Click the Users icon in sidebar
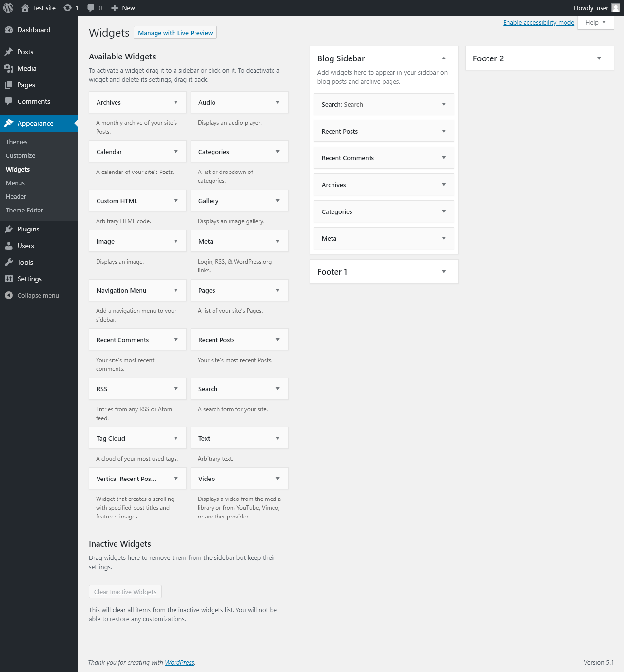The height and width of the screenshot is (672, 624). (9, 246)
